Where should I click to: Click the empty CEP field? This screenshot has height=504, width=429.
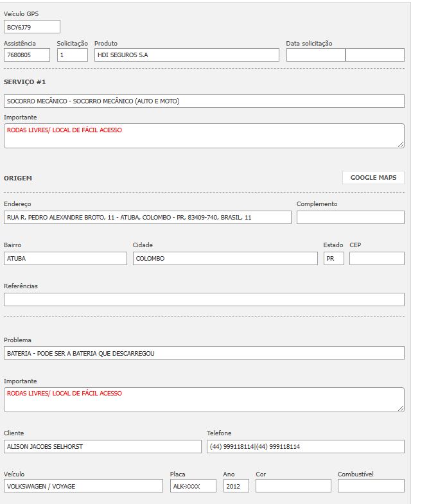(x=376, y=259)
